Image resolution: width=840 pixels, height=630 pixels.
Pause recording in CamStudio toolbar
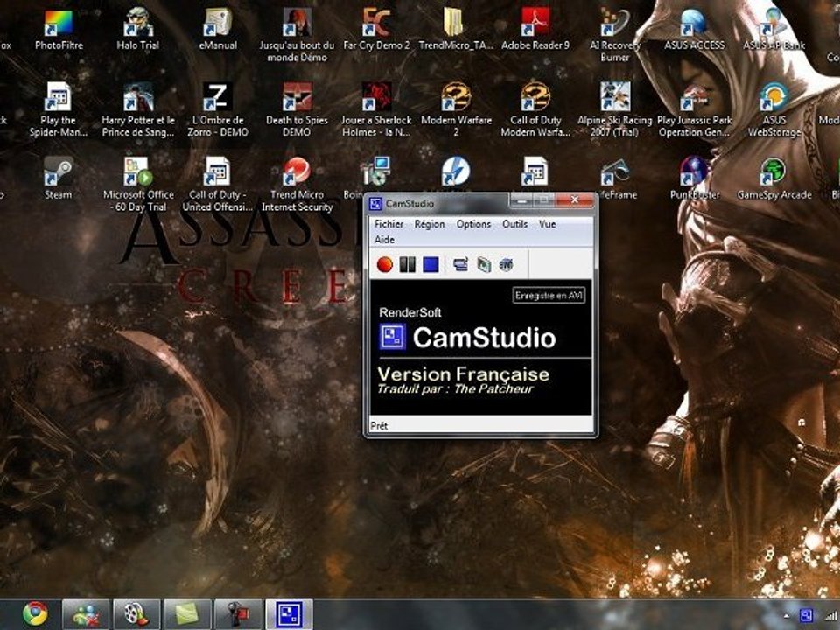pyautogui.click(x=408, y=264)
